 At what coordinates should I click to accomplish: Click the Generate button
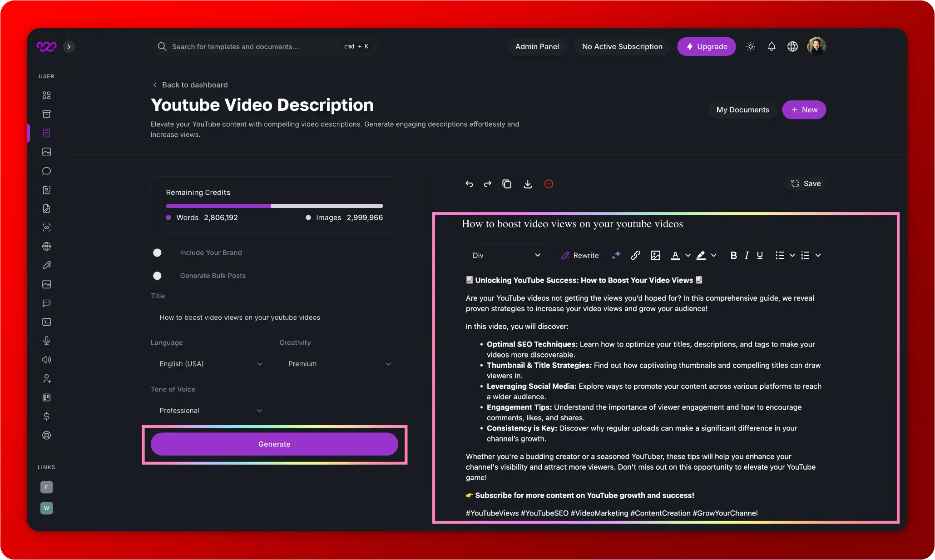274,444
